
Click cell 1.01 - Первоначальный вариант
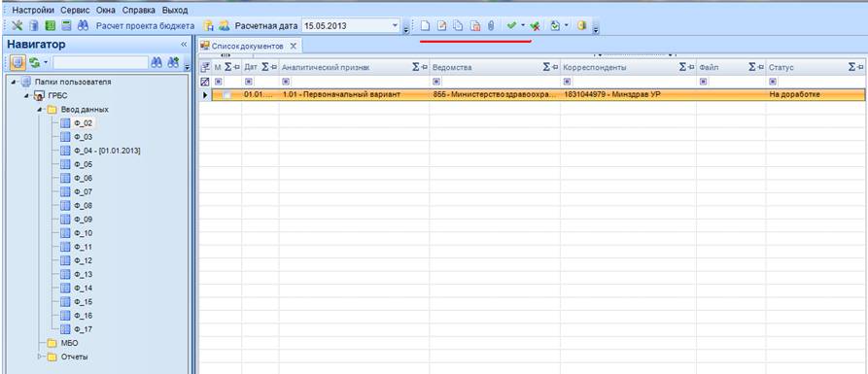354,95
